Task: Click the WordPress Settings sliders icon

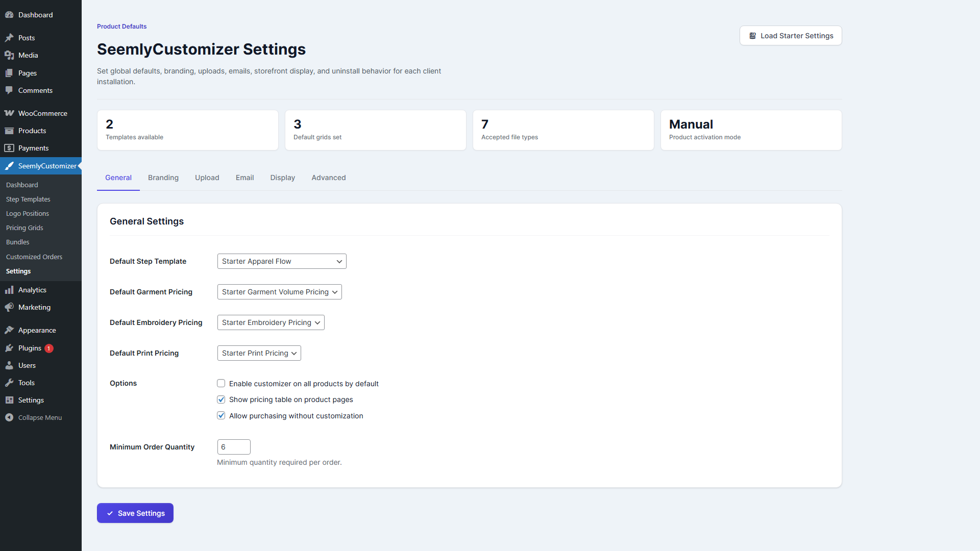Action: [x=9, y=400]
